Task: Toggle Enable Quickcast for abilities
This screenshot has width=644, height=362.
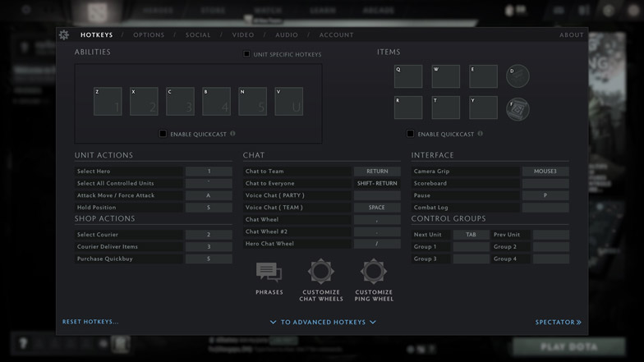Action: point(163,134)
